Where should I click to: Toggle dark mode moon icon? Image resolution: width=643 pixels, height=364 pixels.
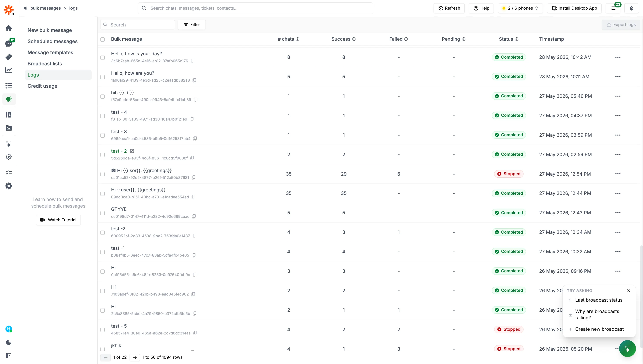[9, 342]
